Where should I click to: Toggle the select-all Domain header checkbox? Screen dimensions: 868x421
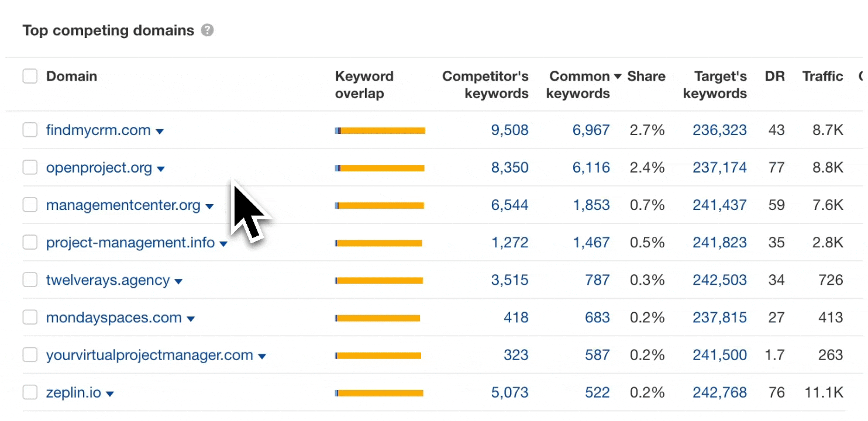[30, 77]
